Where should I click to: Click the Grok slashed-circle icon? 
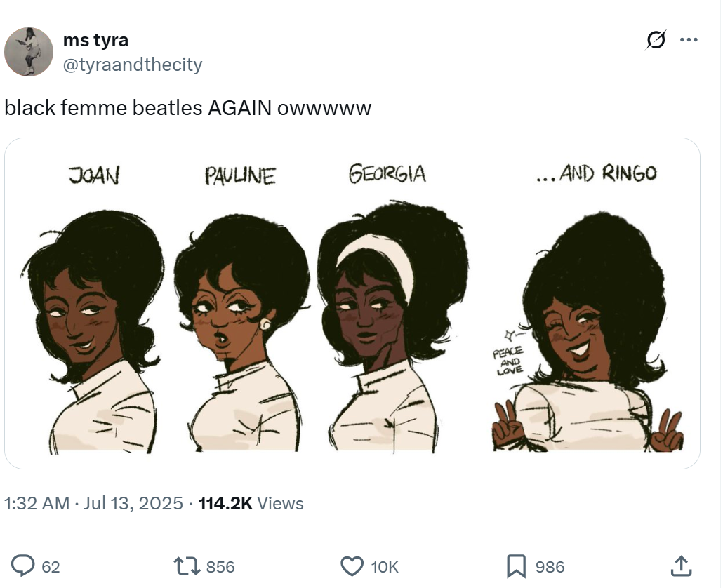[656, 40]
